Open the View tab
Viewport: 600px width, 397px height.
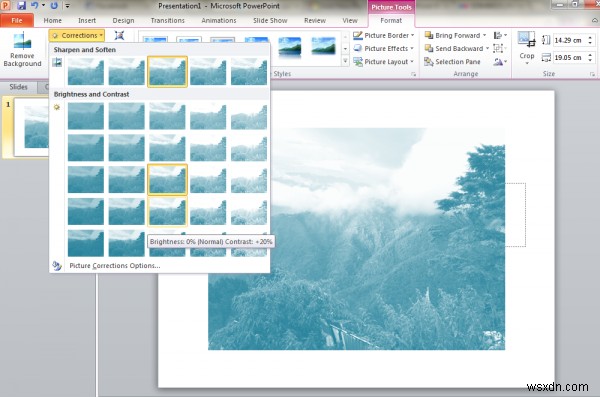pos(350,21)
